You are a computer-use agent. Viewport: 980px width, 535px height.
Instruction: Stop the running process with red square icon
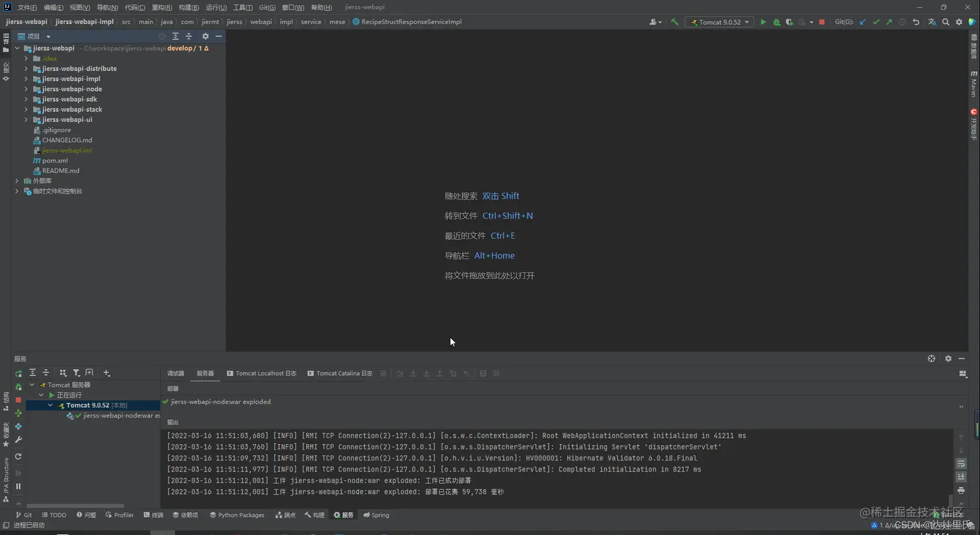(x=822, y=22)
